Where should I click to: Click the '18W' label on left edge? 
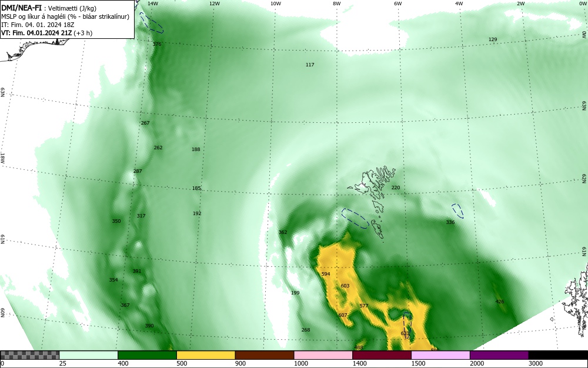pos(3,158)
